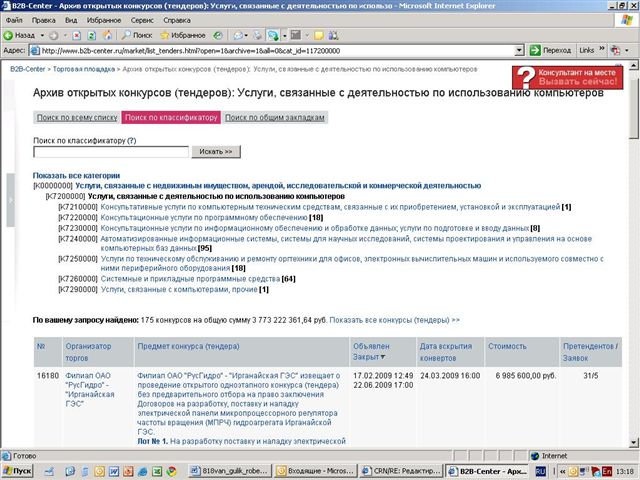640x480 pixels.
Task: Click the vertical scrollbar up arrow
Action: pos(634,65)
